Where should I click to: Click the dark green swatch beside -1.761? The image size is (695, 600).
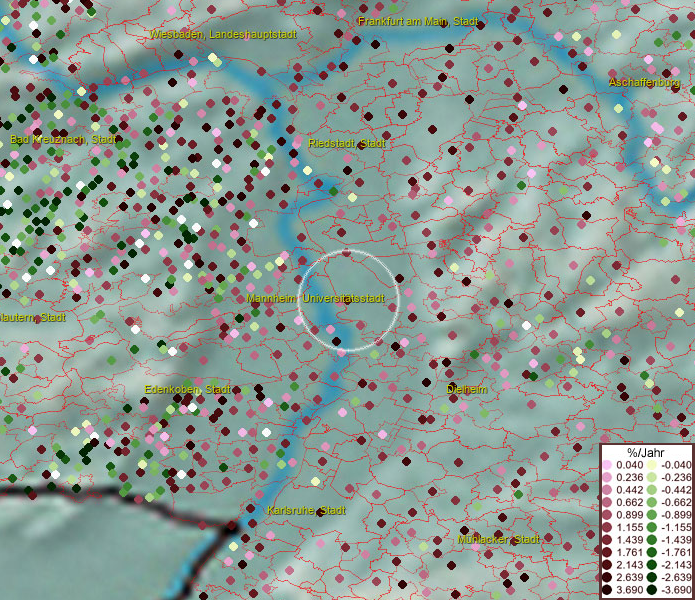(x=652, y=553)
